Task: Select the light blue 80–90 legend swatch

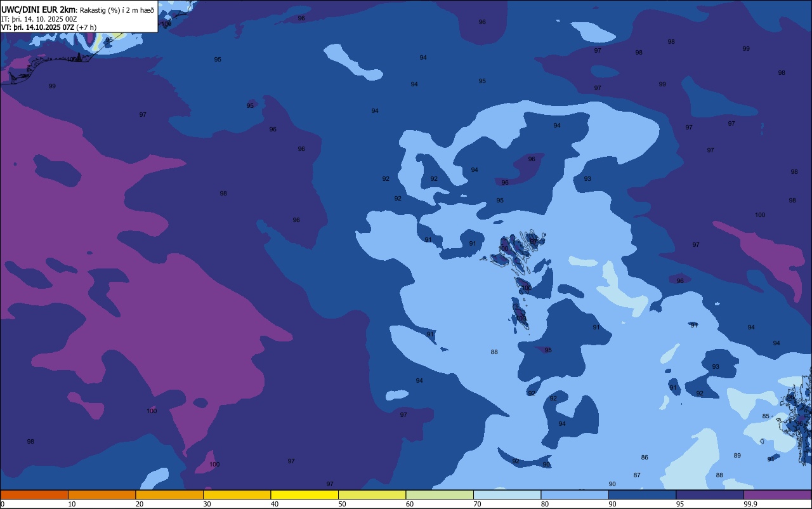Action: (575, 494)
